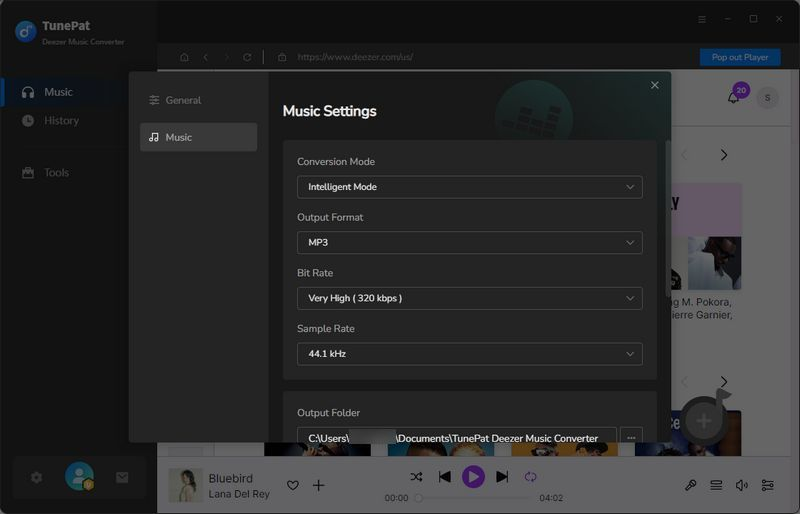Open the General settings tab
The image size is (800, 514).
[198, 100]
